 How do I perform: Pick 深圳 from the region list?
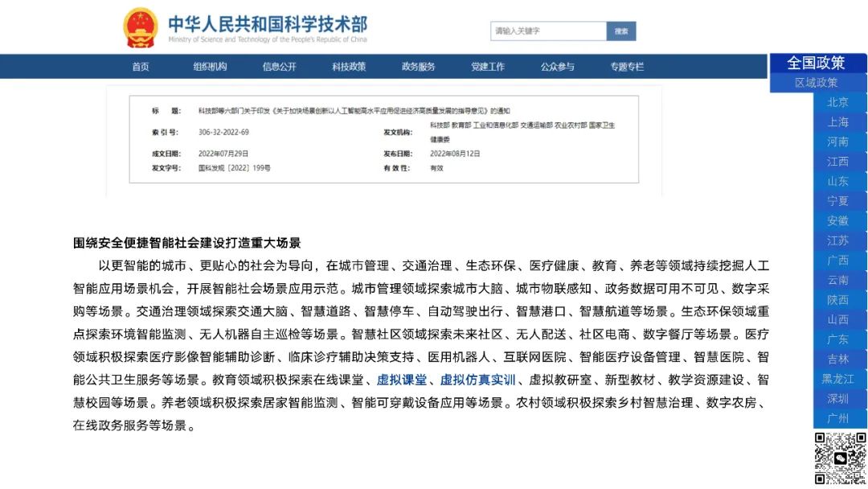pyautogui.click(x=838, y=399)
